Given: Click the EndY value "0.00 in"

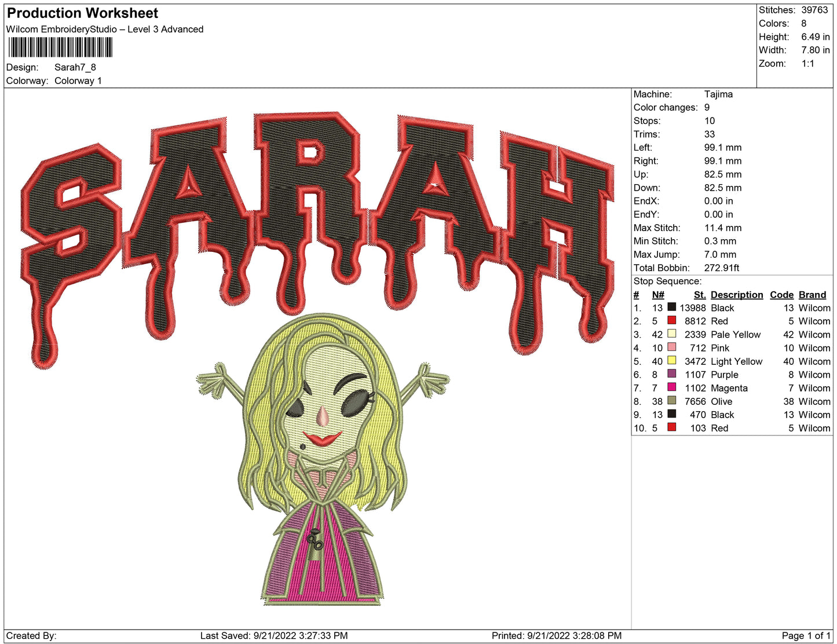Looking at the screenshot, I should (719, 214).
